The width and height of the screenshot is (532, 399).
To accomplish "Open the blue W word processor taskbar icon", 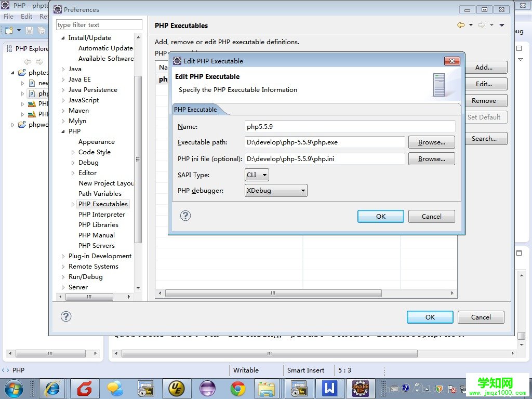I will 329,389.
